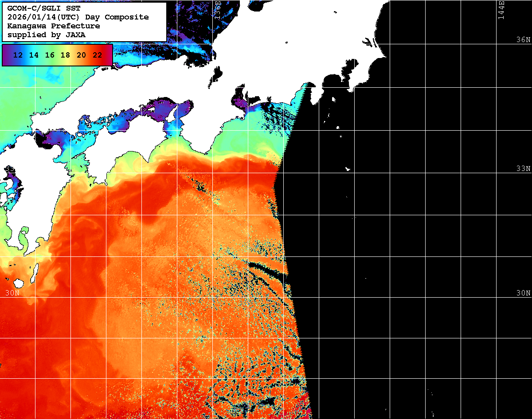Click the 'supplied by JAXA' credit text
Image resolution: width=532 pixels, height=419 pixels.
[47, 35]
